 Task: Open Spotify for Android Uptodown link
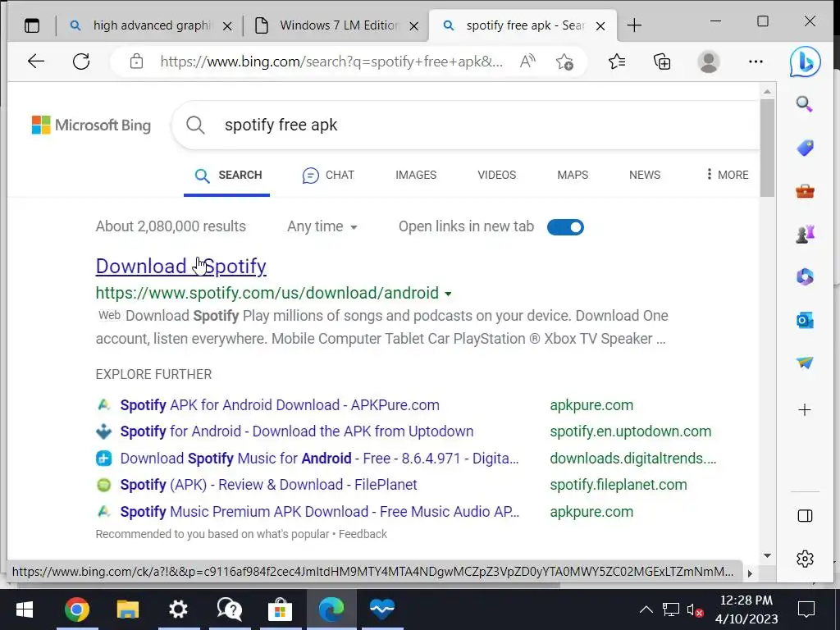(x=297, y=431)
